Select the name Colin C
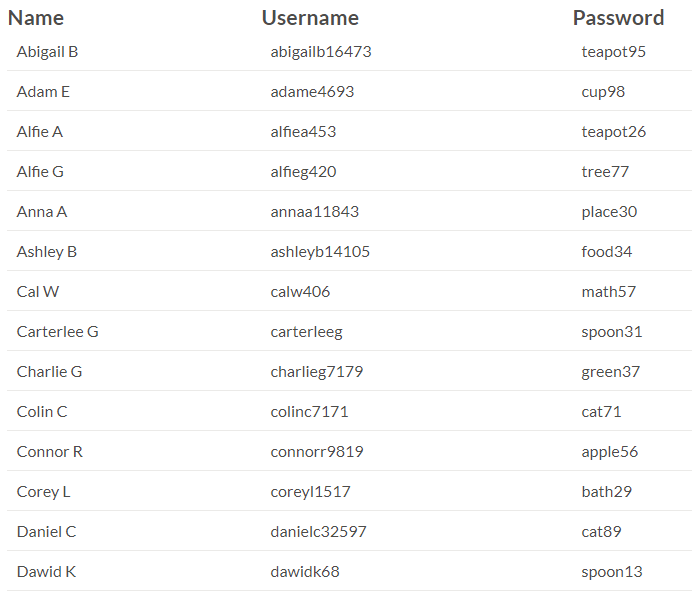This screenshot has width=692, height=593. click(42, 411)
